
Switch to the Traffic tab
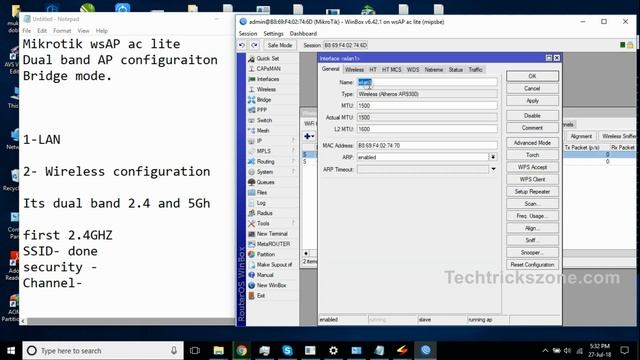475,70
